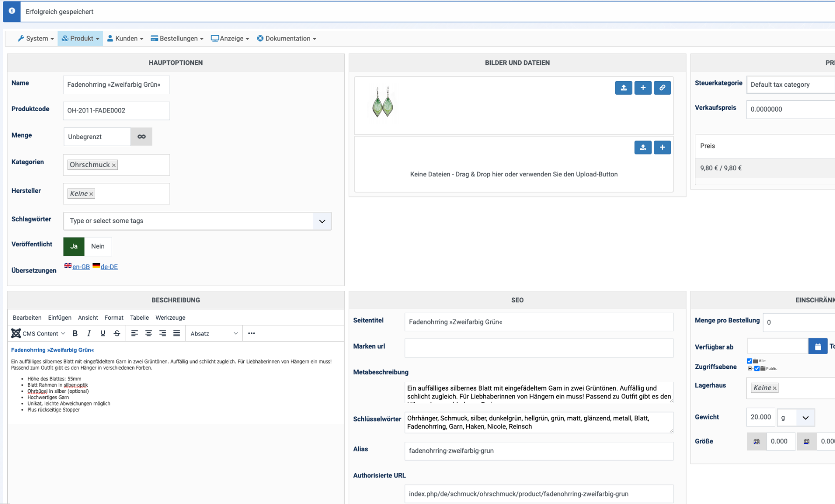Click the upload icon in the files box
The image size is (835, 504).
click(x=643, y=147)
